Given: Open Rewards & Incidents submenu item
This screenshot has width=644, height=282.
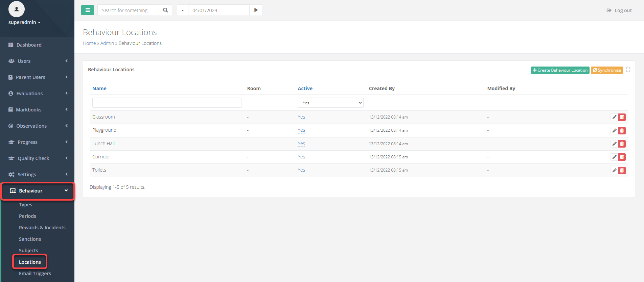Looking at the screenshot, I should click(x=42, y=228).
